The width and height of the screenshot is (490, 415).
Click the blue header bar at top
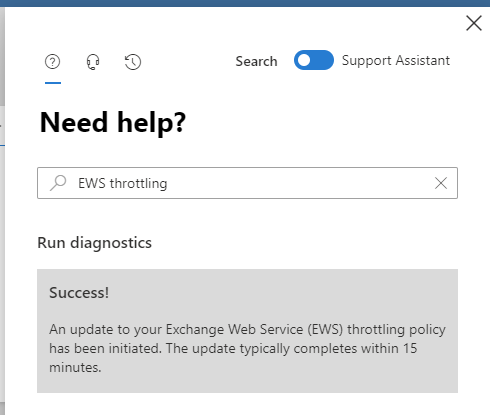[245, 3]
